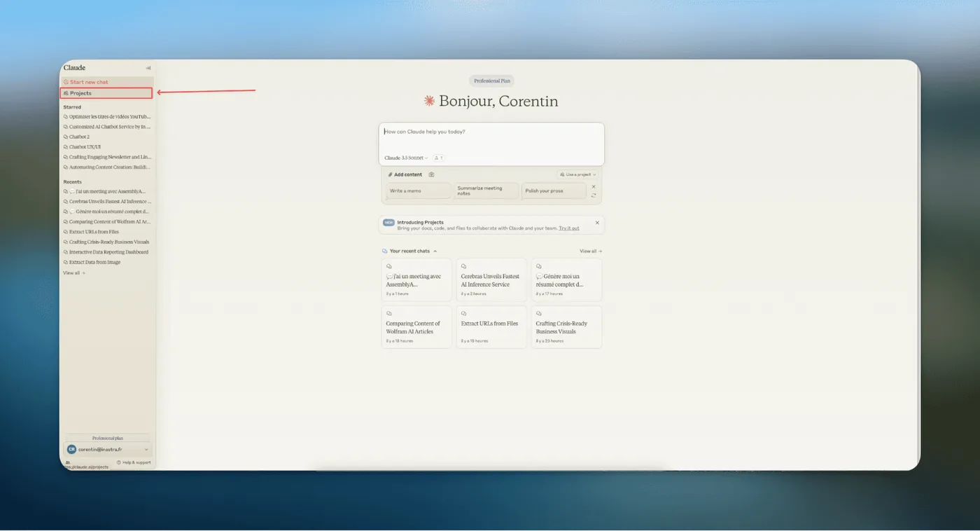The image size is (980, 531).
Task: Click the camera screenshot icon
Action: [431, 174]
